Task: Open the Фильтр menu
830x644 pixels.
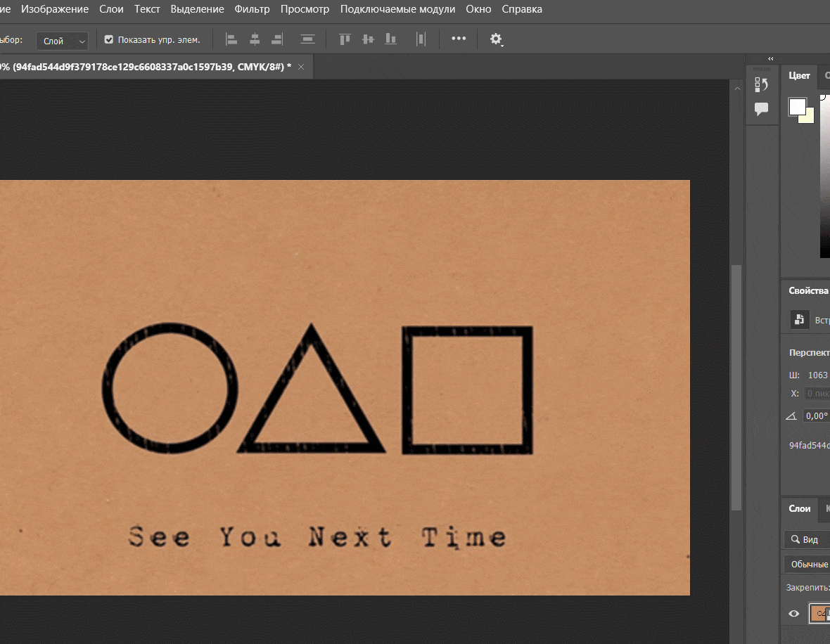Action: (252, 9)
